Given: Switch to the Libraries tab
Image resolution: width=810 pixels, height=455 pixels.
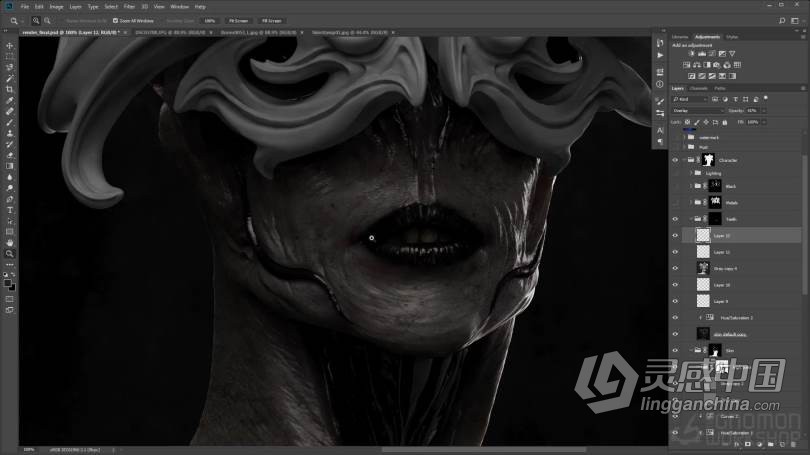Looking at the screenshot, I should click(x=680, y=37).
